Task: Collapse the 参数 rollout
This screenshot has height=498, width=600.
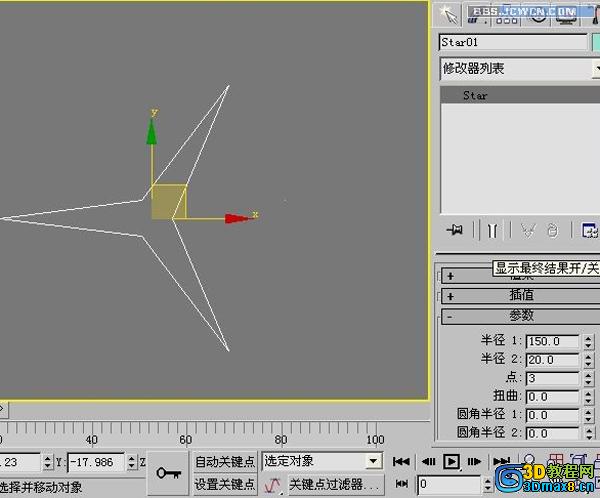Action: tap(520, 316)
